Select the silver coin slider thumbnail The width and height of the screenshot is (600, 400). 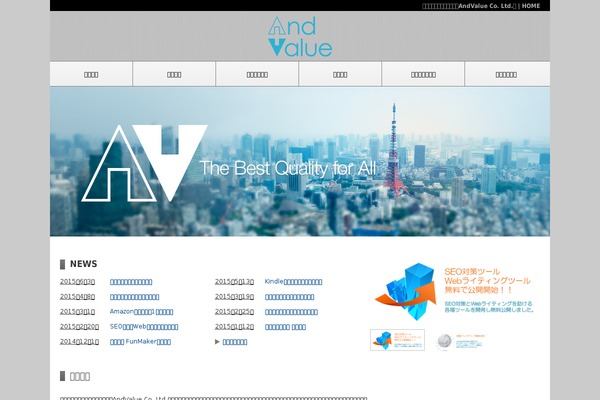point(461,341)
